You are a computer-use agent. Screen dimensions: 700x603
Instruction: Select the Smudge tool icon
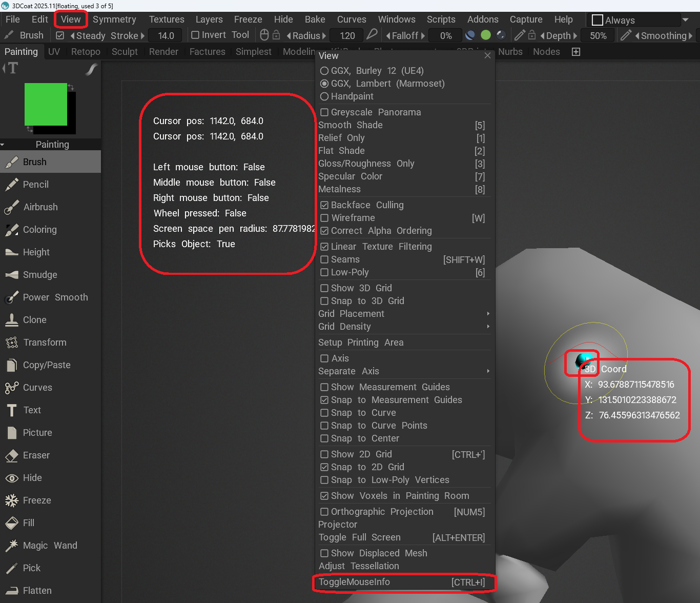[11, 275]
